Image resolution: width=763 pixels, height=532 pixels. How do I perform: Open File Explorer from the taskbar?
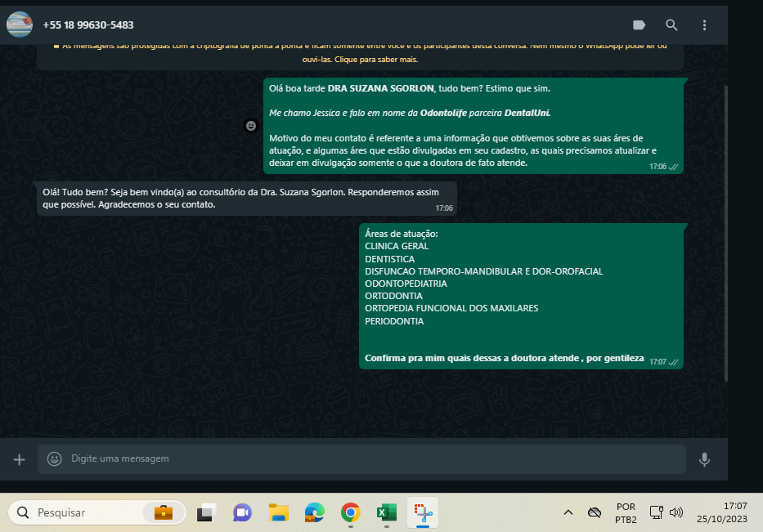(x=279, y=512)
